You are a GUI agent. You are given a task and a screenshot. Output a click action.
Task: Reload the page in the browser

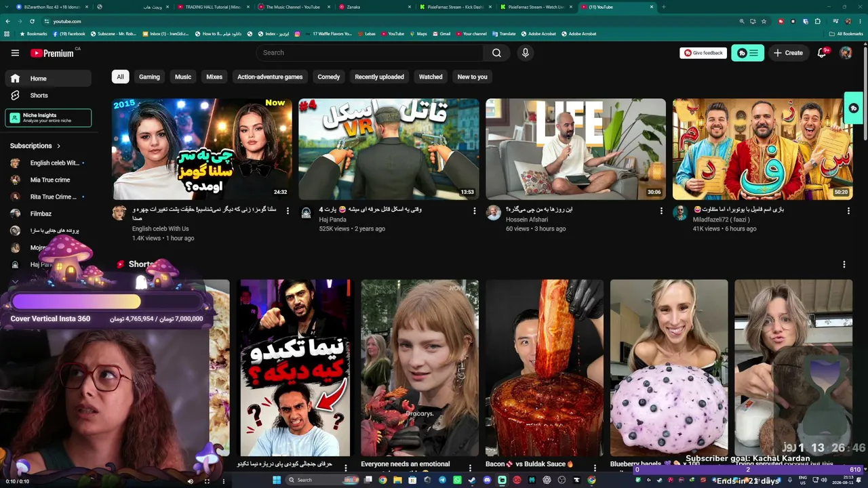[x=32, y=21]
